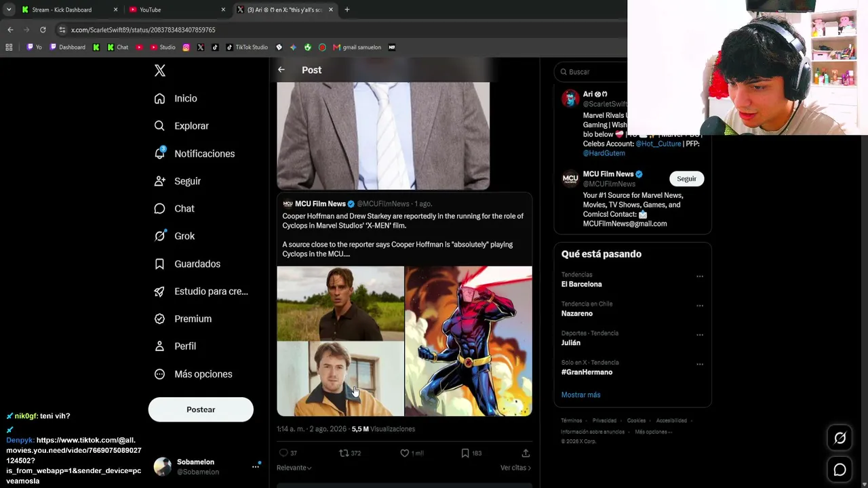868x488 pixels.
Task: Expand Más opciones in the sidebar
Action: [193, 374]
